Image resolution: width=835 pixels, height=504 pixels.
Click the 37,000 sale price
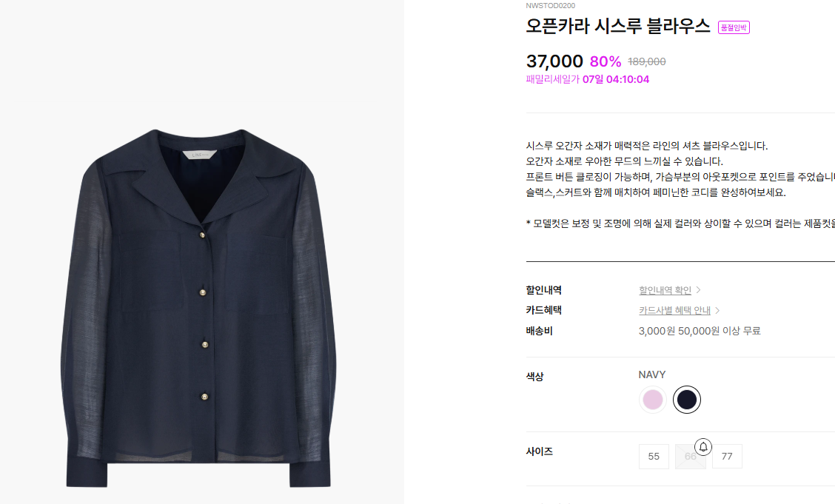click(554, 61)
